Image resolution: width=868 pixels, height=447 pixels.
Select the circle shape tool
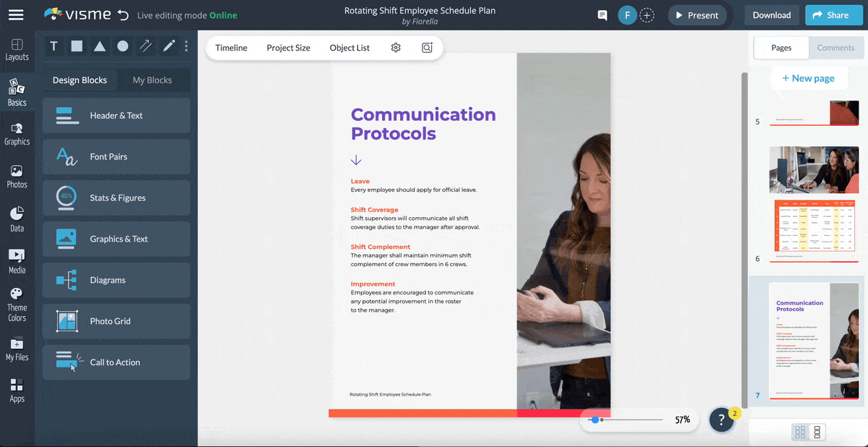123,46
